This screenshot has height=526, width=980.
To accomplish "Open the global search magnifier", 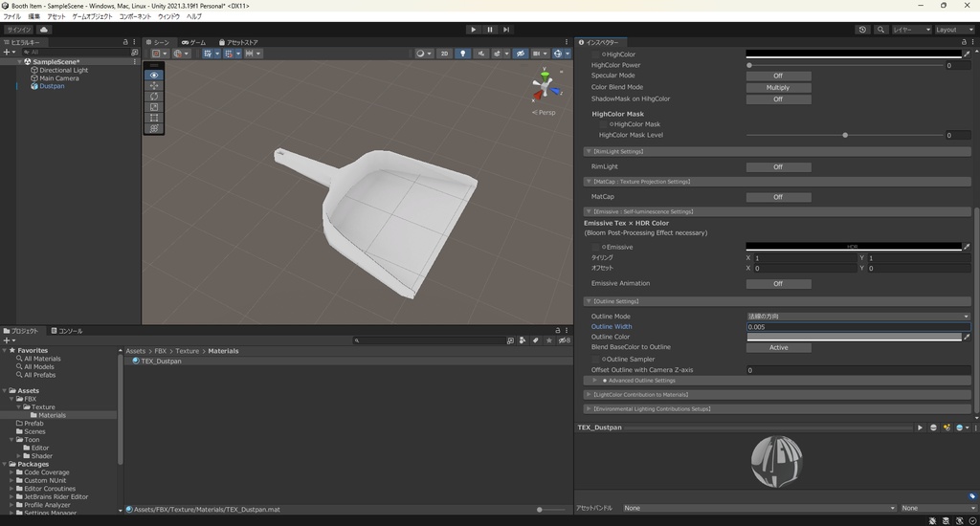I will pos(880,30).
